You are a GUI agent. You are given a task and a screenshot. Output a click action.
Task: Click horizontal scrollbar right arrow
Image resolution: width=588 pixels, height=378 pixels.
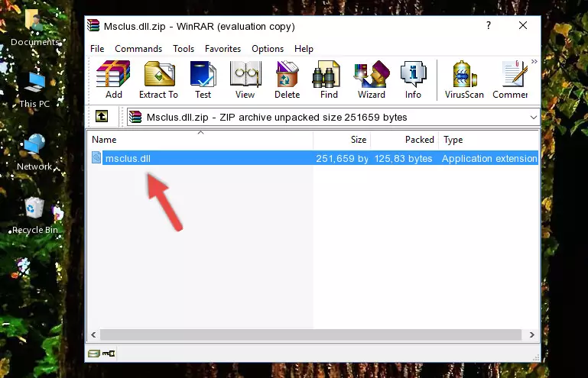click(x=531, y=334)
